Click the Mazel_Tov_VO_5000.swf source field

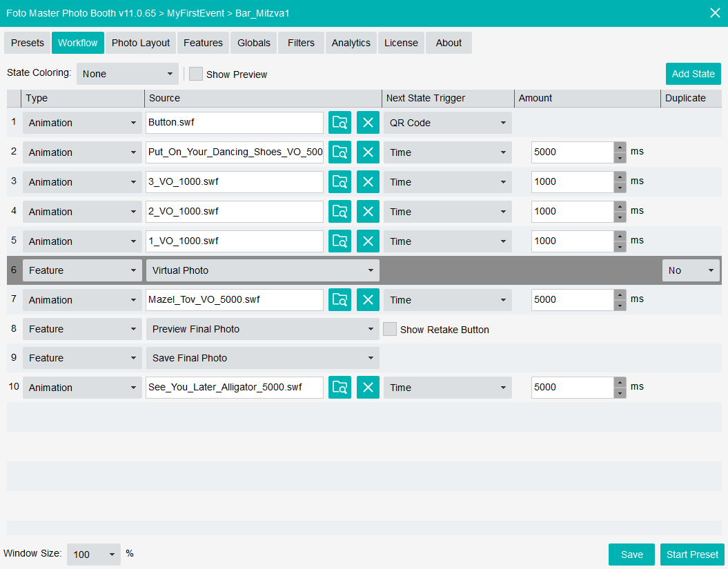pos(235,300)
